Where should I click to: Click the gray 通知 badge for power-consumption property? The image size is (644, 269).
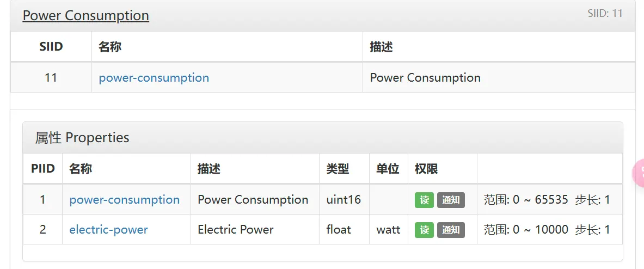tap(451, 200)
